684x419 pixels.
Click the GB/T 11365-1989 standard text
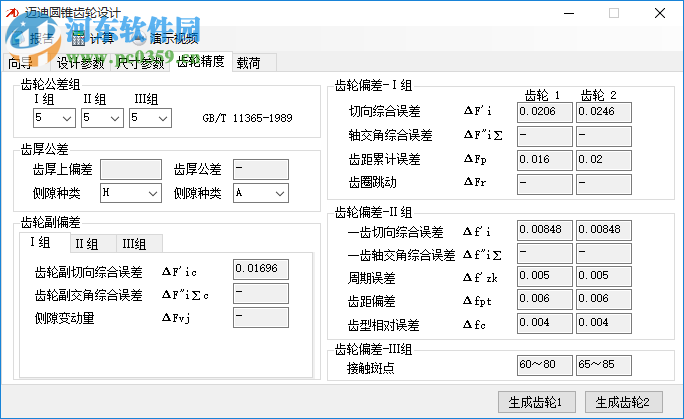click(247, 118)
